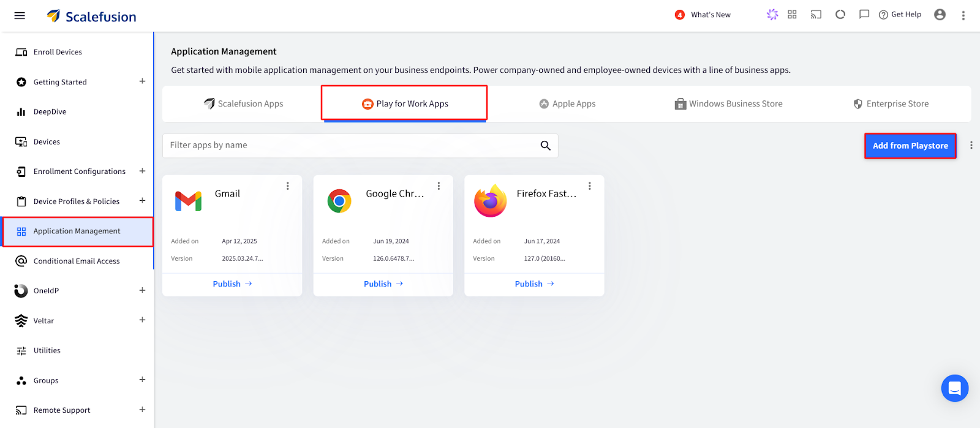The image size is (980, 428).
Task: Open the Gmail card three-dot menu
Action: click(x=287, y=186)
